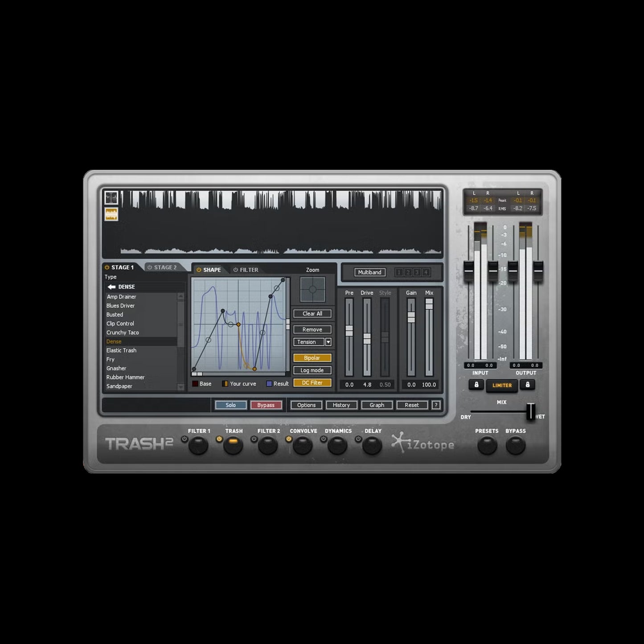The image size is (644, 644).
Task: Click the orange curve node at graph bottom
Action: (254, 369)
